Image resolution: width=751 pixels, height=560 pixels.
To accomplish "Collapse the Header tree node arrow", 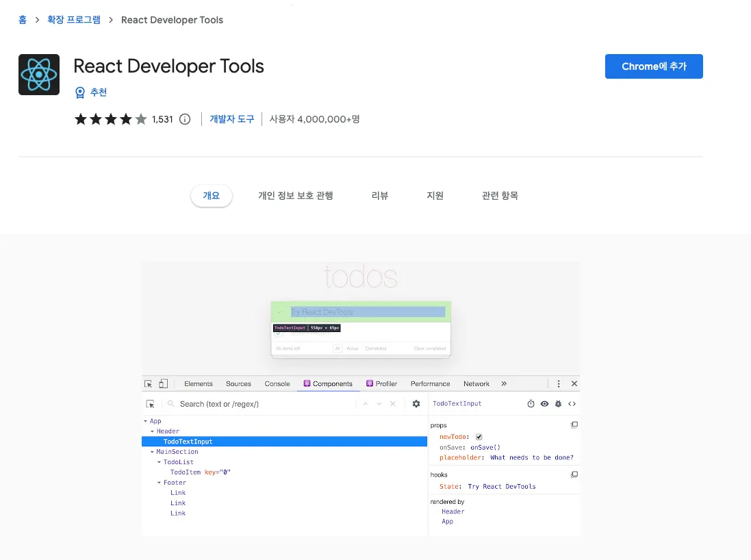I will tap(152, 431).
